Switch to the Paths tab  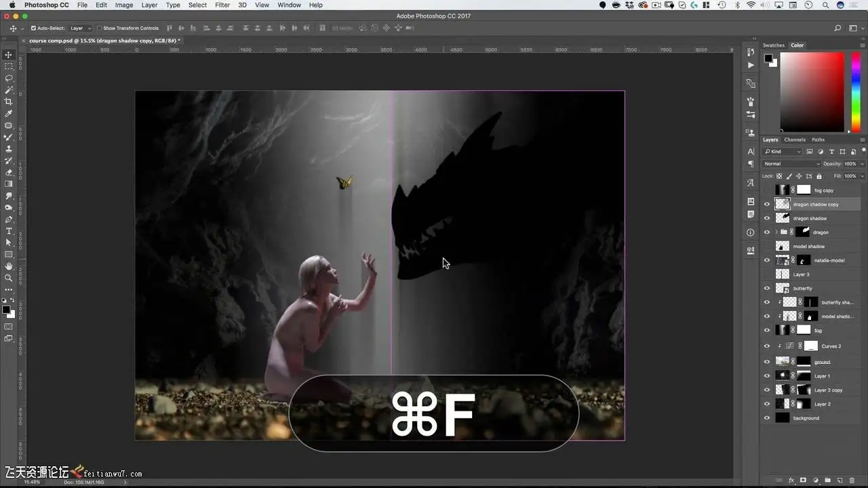(x=818, y=140)
